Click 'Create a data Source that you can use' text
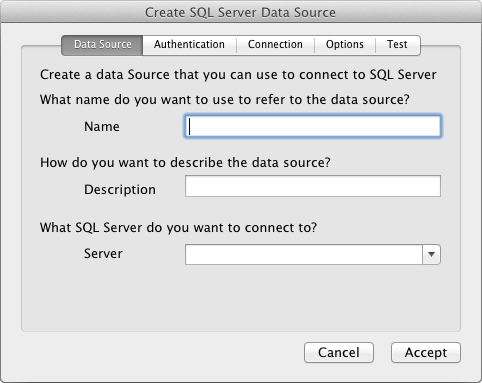 point(238,75)
